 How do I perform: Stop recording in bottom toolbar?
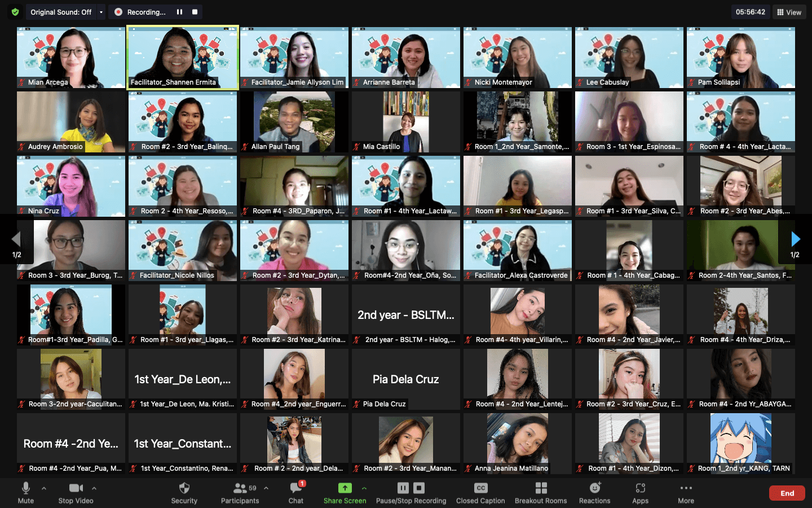click(419, 488)
